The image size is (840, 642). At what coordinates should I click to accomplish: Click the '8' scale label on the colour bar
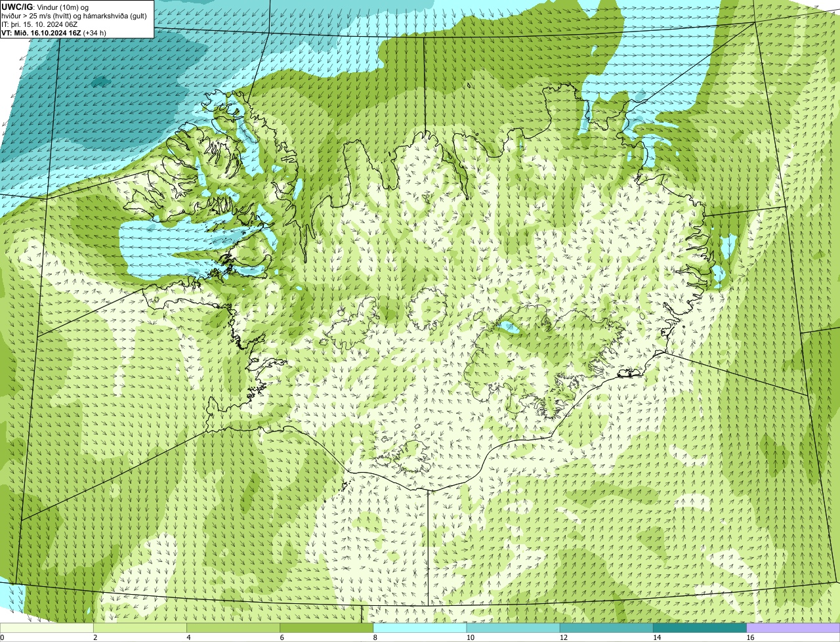375,637
